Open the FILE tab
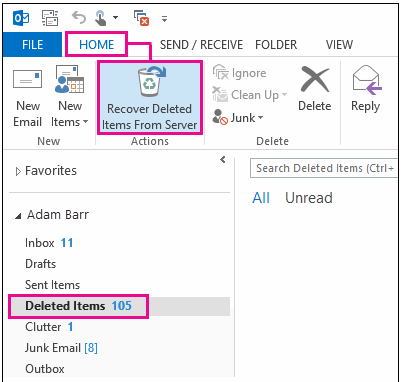 [x=32, y=44]
